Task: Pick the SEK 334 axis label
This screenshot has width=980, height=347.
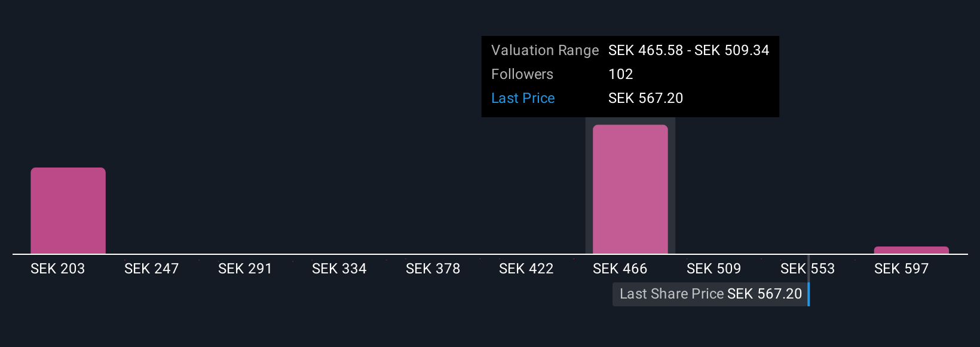Action: click(x=339, y=269)
